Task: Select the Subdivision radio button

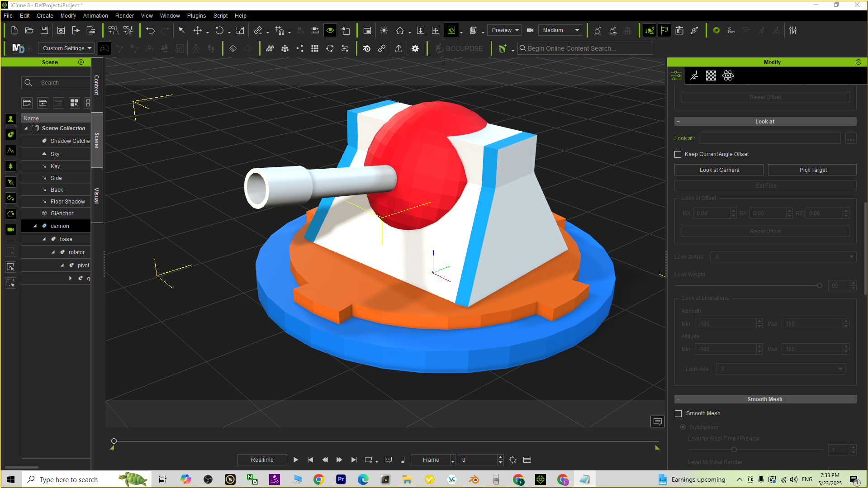Action: tap(683, 427)
